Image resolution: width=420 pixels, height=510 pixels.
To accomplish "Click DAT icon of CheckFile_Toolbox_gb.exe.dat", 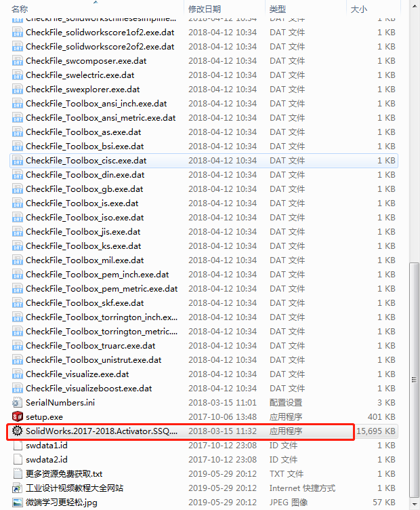I will (17, 189).
